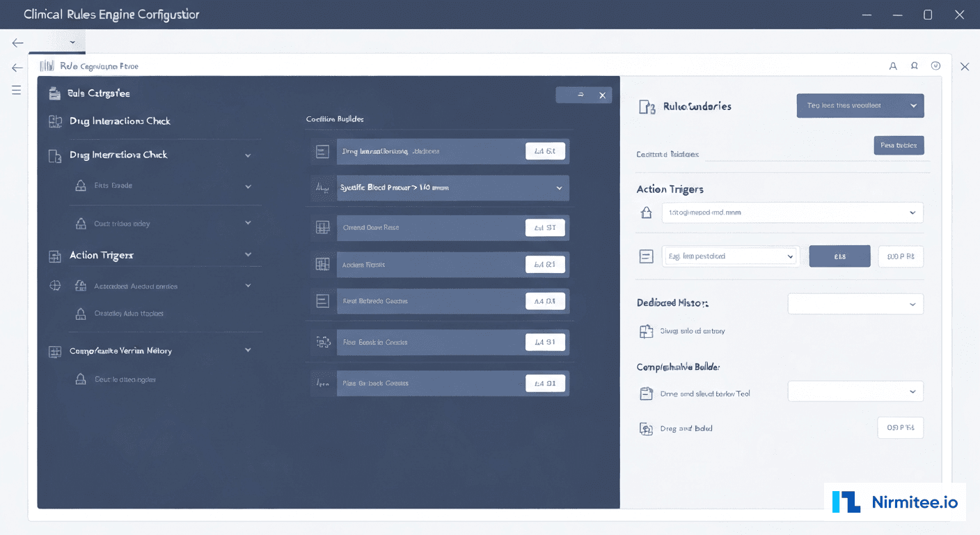
Task: Click the save-entry icon under Dedicated History
Action: pos(646,331)
